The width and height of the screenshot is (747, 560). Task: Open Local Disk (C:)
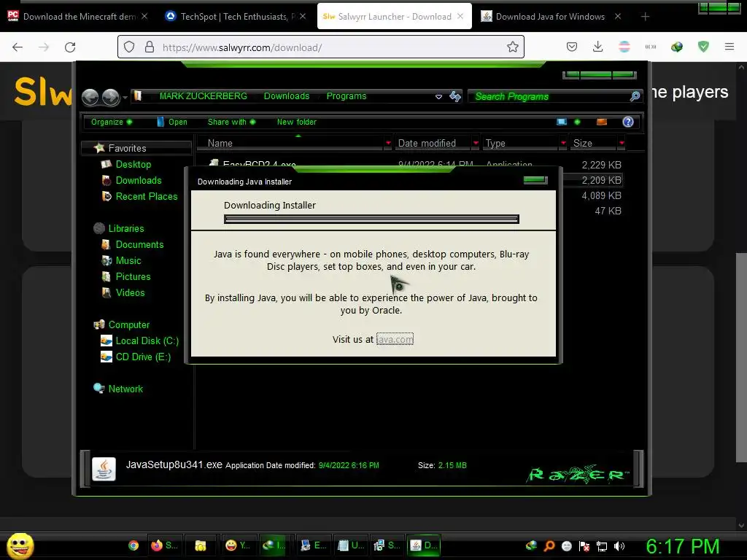[147, 341]
